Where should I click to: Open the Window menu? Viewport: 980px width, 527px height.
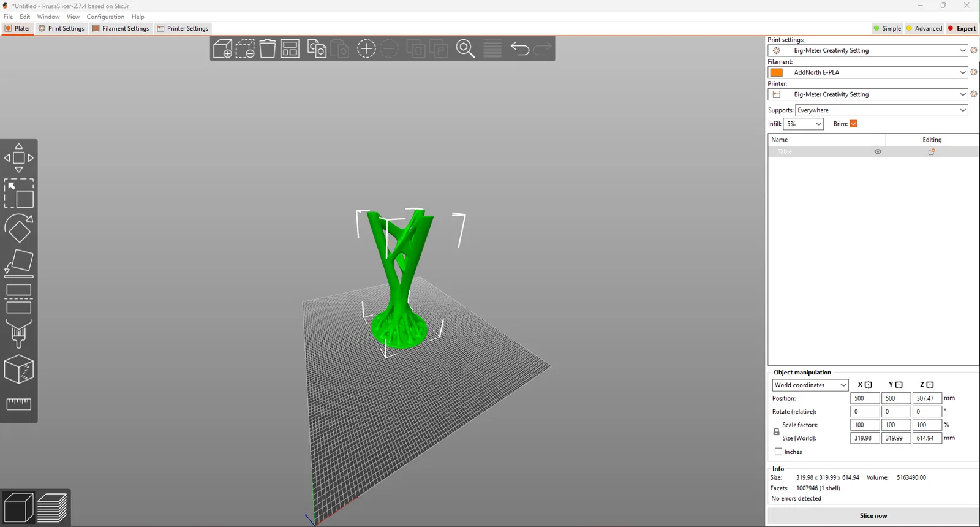tap(48, 17)
